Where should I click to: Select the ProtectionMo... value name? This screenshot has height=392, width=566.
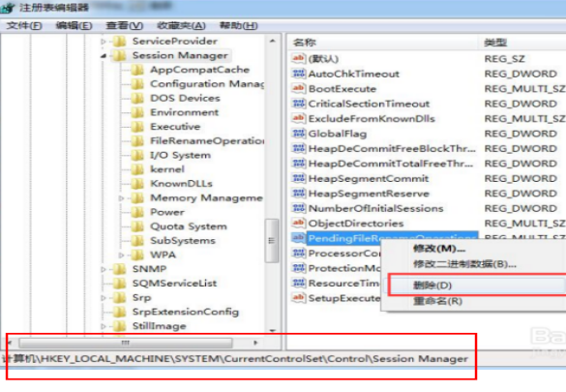(344, 268)
